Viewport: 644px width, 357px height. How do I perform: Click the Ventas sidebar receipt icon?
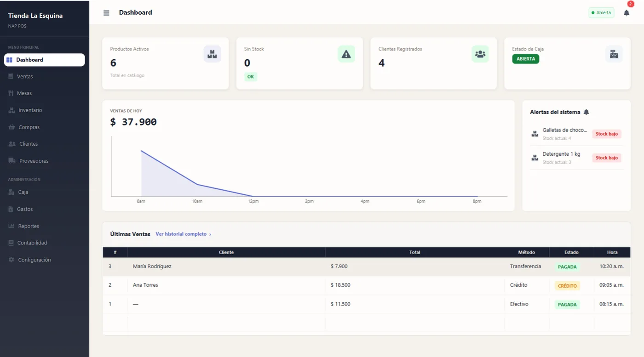coord(11,76)
